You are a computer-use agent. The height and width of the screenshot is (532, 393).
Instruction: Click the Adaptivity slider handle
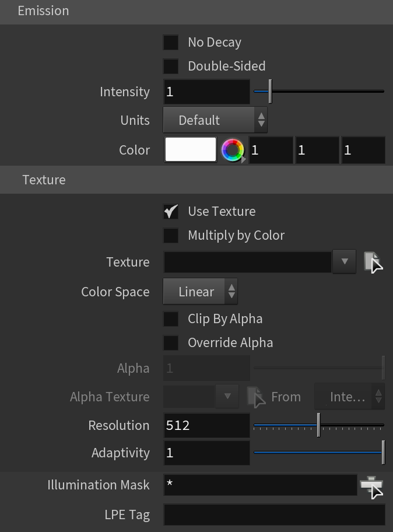tap(384, 452)
